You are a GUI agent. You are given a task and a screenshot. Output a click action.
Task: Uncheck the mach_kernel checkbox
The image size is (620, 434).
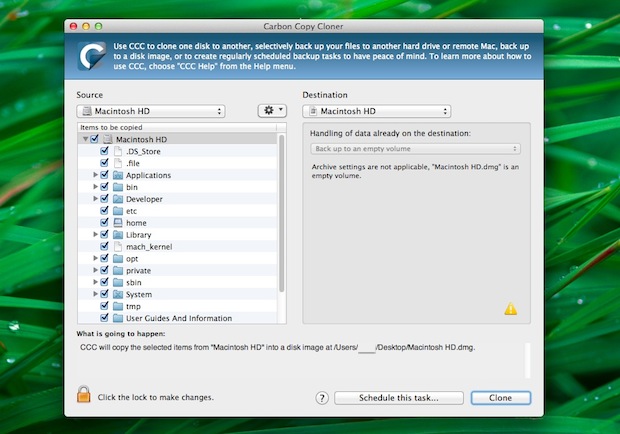coord(104,246)
